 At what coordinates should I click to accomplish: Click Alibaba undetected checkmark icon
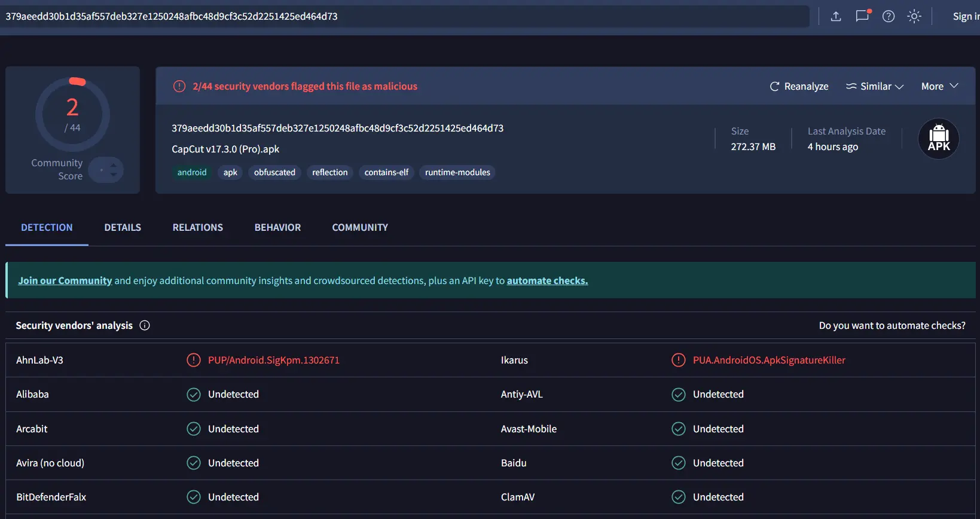pos(194,395)
